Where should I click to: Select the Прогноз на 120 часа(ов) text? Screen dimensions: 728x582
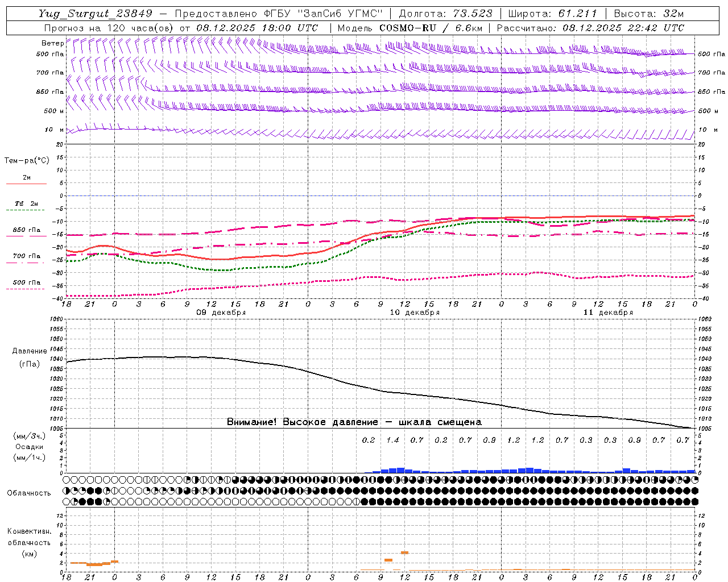point(109,28)
